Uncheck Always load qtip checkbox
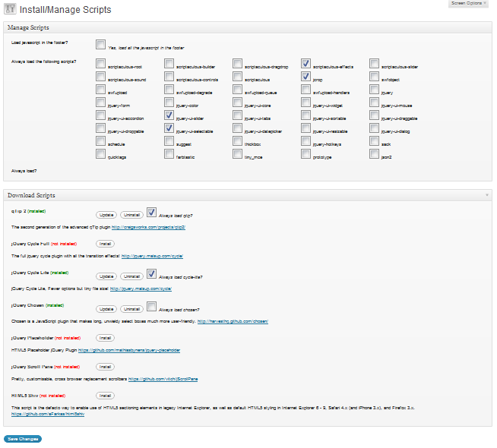497x448 pixels. (151, 212)
